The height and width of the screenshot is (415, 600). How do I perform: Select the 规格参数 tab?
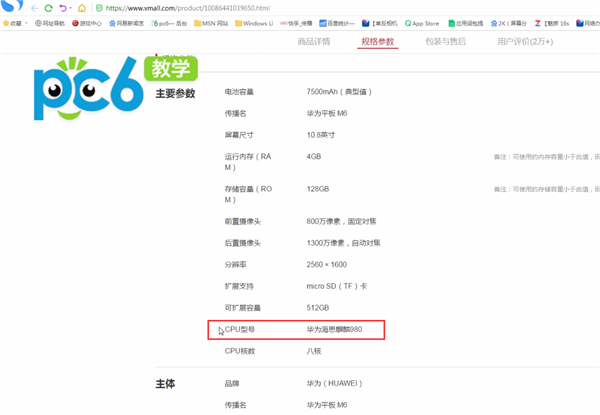(x=378, y=41)
